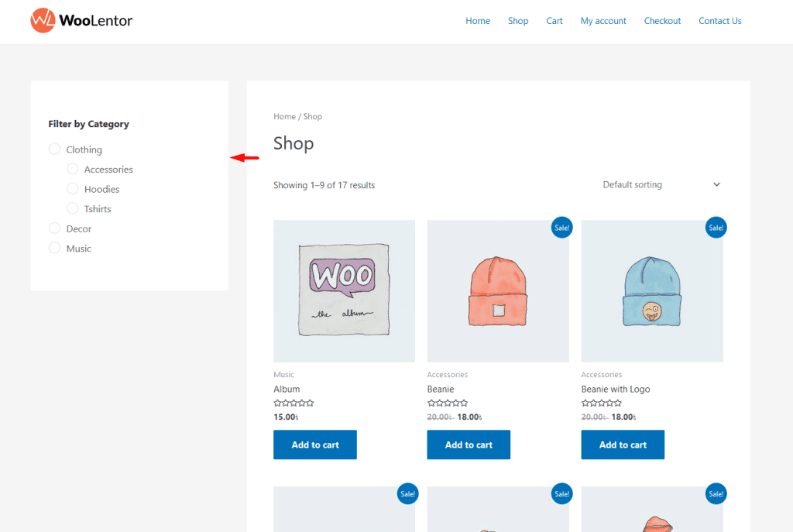Image resolution: width=793 pixels, height=532 pixels.
Task: Add Beanie with Logo to cart
Action: pyautogui.click(x=623, y=444)
